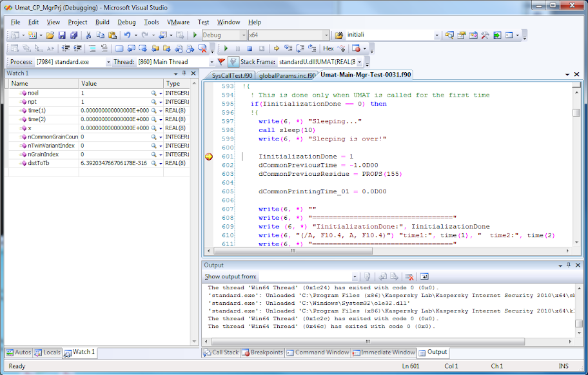Open the Debug configuration dropdown

242,35
